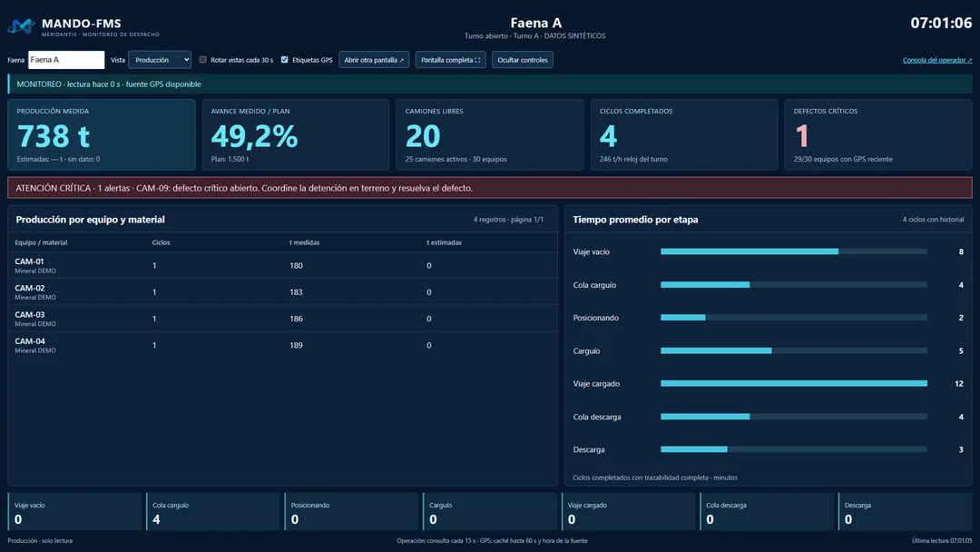Uncheck the Etiquetas GPS checkbox
This screenshot has height=552, width=980.
point(284,60)
